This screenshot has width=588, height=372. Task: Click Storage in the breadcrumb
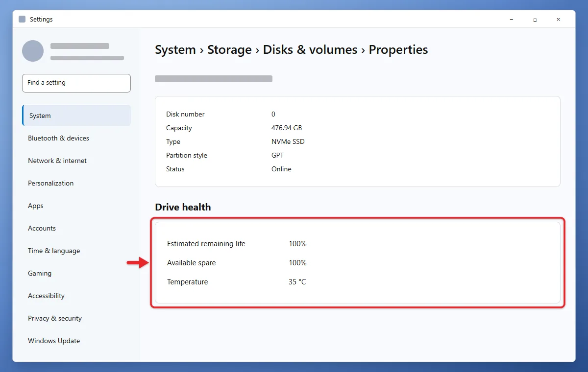[229, 50]
